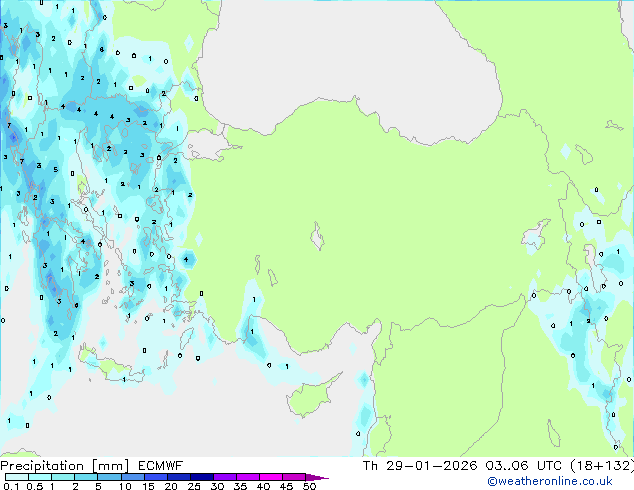Viewport: 634px width, 490px height.
Task: Click the 30–35 mm purple legend swatch
Action: click(225, 477)
